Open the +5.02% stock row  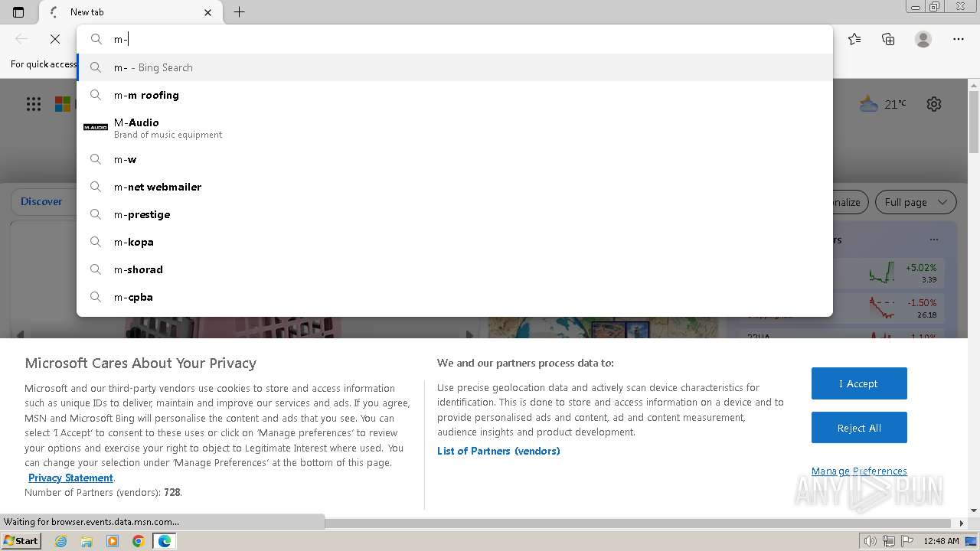tap(888, 272)
